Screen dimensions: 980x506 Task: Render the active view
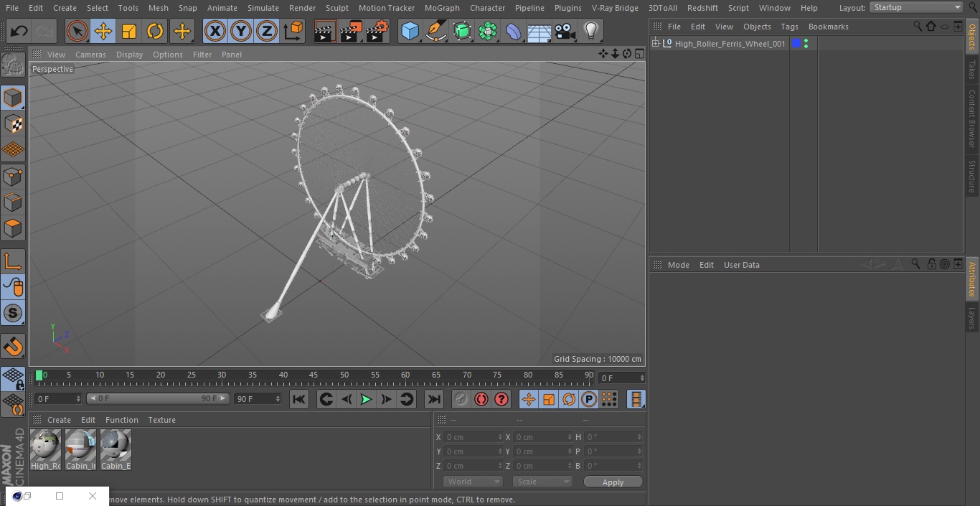point(325,31)
